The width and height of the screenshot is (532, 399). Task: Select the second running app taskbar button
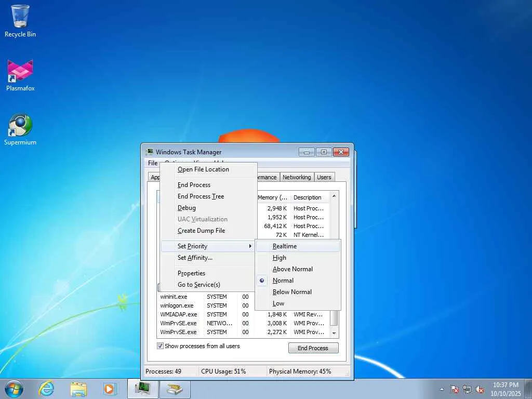[x=175, y=389]
